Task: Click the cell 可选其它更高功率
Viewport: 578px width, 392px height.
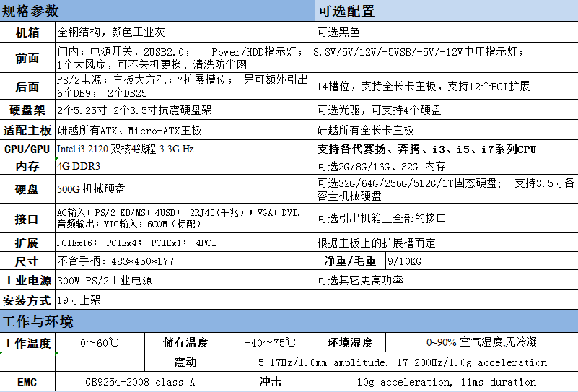Action: tap(447, 280)
